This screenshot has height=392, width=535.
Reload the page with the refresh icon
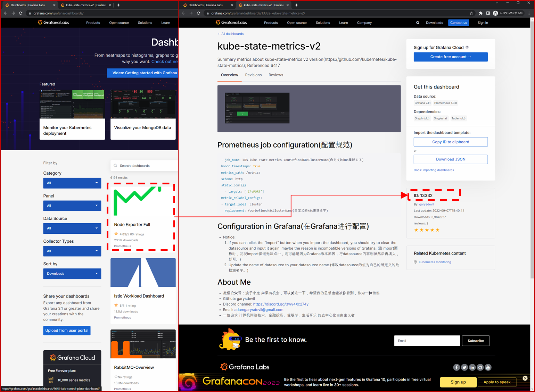coord(198,13)
